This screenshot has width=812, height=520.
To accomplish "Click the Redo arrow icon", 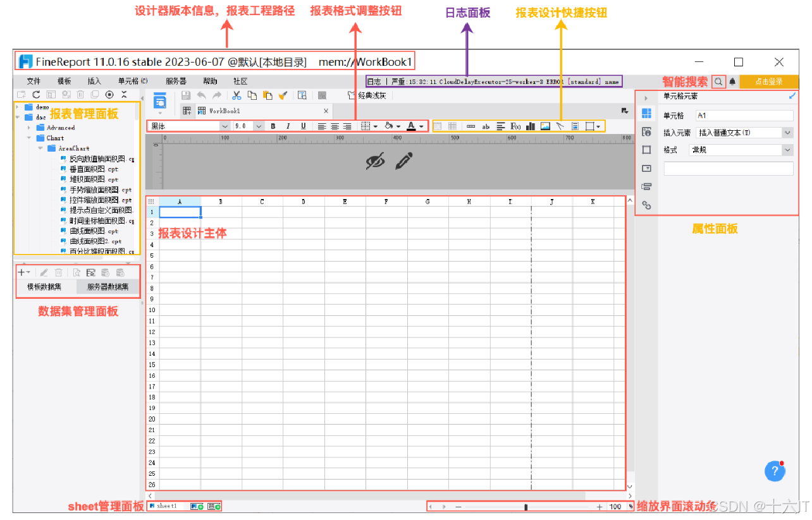I will pyautogui.click(x=217, y=95).
